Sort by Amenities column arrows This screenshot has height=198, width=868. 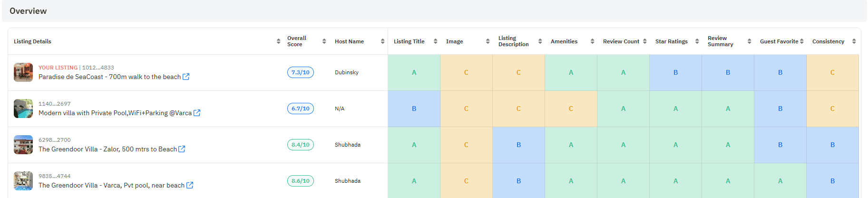[592, 41]
